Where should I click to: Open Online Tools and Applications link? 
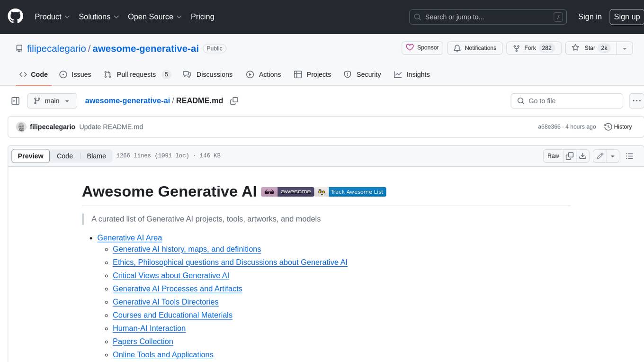(x=163, y=355)
